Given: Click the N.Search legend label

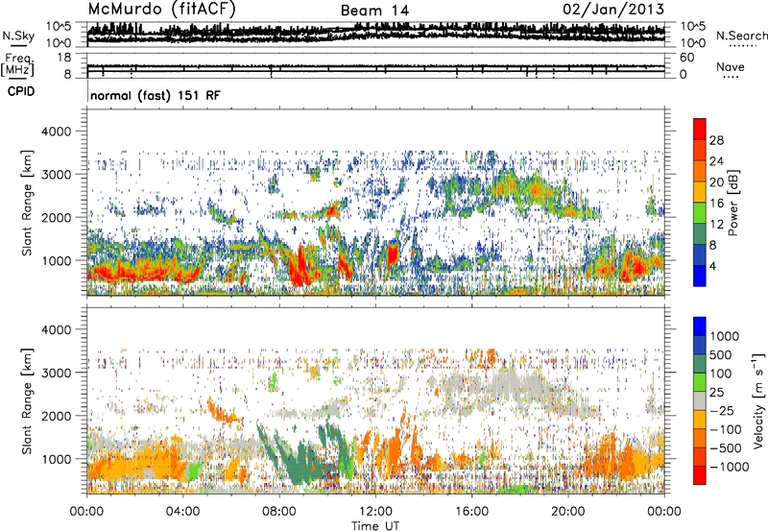Looking at the screenshot, I should 741,36.
